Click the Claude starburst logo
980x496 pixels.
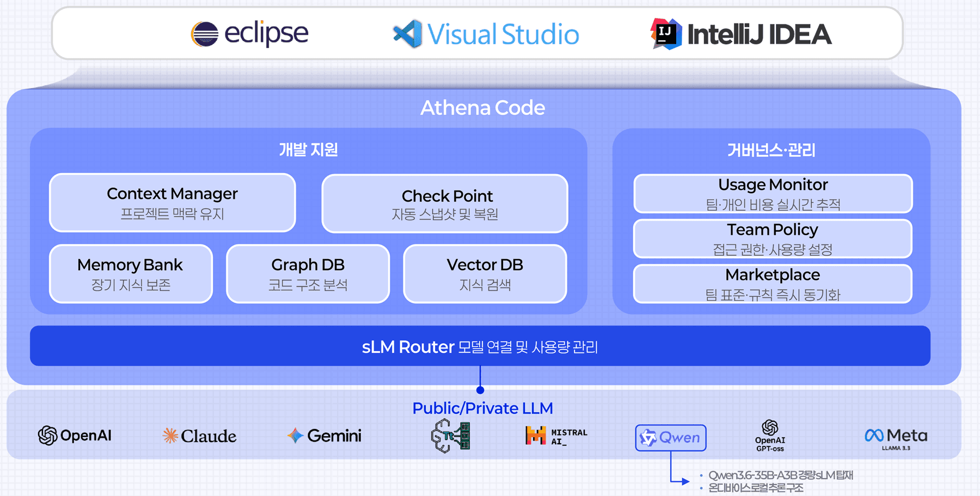pyautogui.click(x=170, y=436)
